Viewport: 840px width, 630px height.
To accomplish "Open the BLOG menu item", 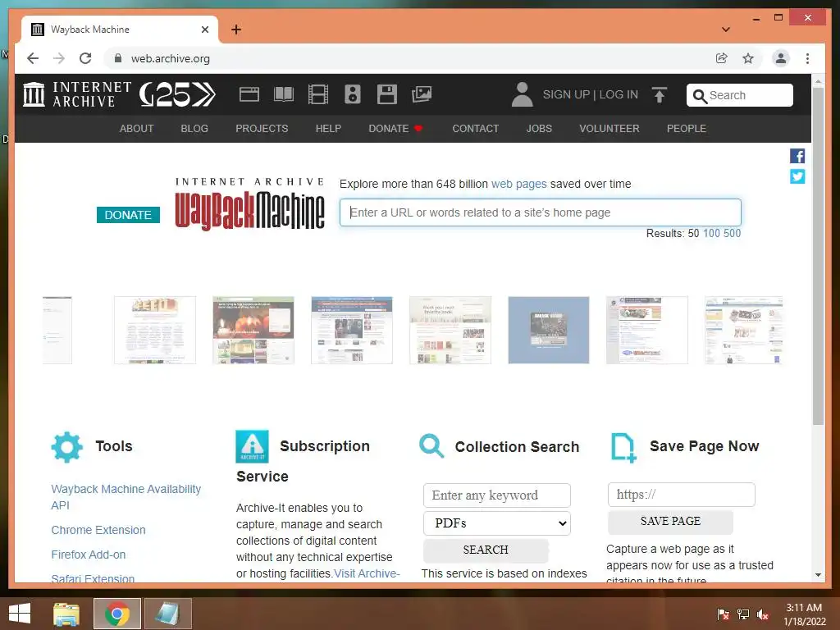I will (x=194, y=129).
